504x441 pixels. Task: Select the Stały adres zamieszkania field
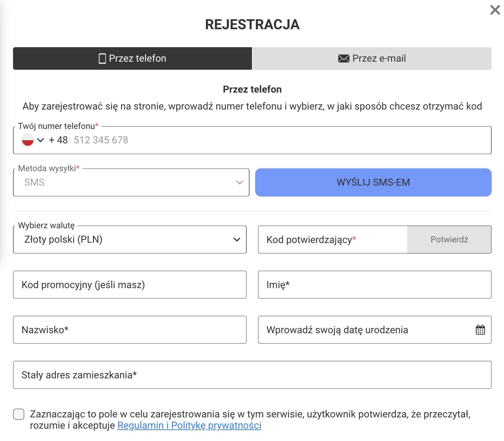(x=252, y=375)
